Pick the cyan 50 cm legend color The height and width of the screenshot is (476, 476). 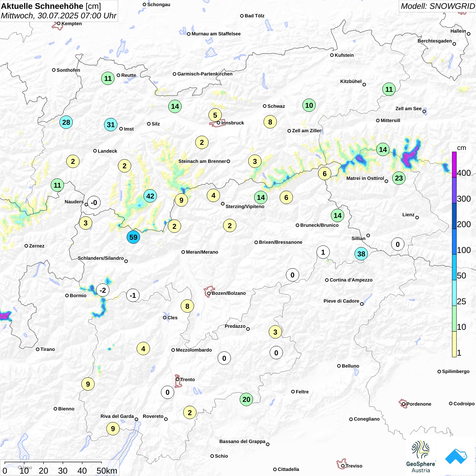pos(454,267)
